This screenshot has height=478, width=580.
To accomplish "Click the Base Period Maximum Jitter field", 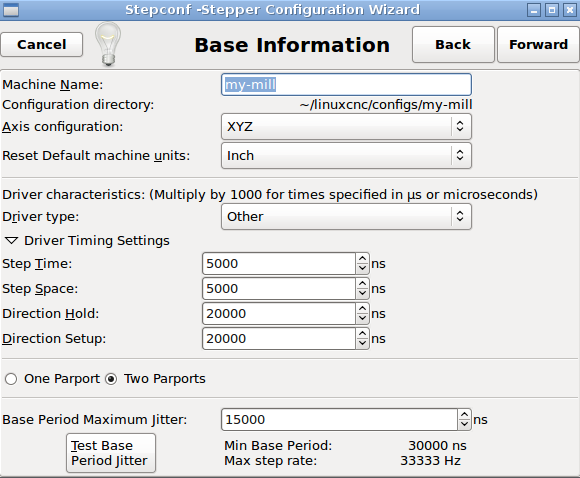I will (x=340, y=420).
